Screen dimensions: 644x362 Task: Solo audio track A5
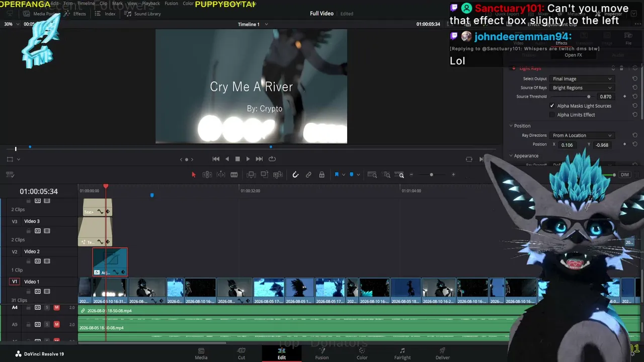pos(47,324)
